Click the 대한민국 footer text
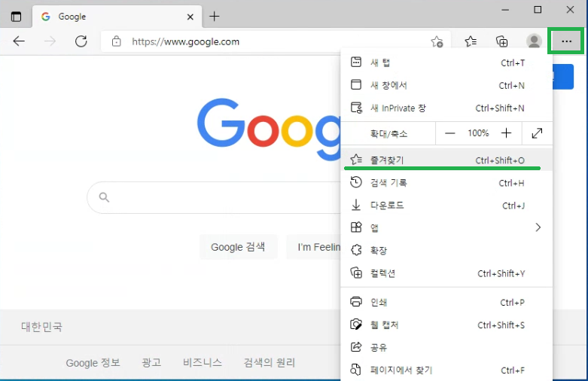Viewport: 588px width, 381px height. click(x=41, y=327)
